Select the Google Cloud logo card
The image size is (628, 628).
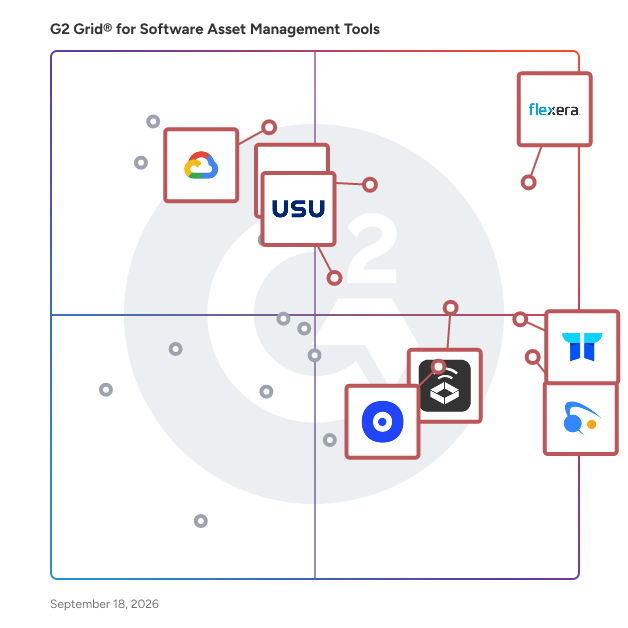[201, 165]
